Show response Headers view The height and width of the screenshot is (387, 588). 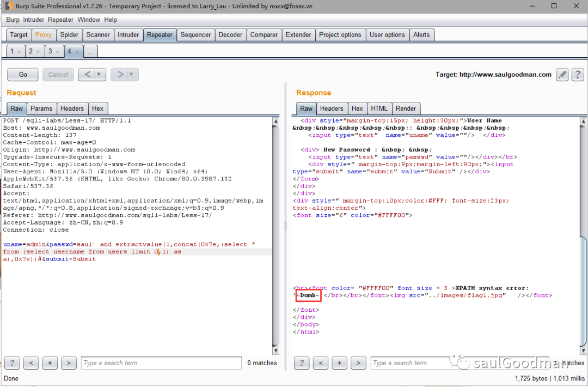[332, 108]
